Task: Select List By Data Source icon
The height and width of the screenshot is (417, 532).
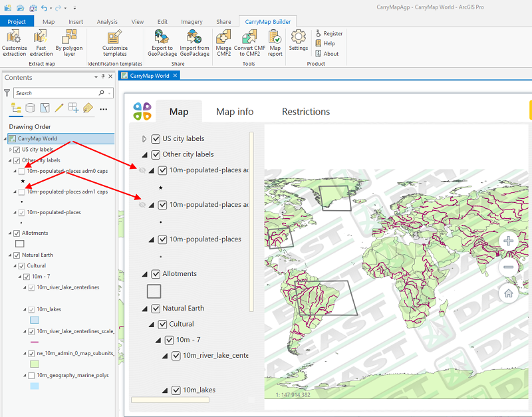Action: (31, 108)
